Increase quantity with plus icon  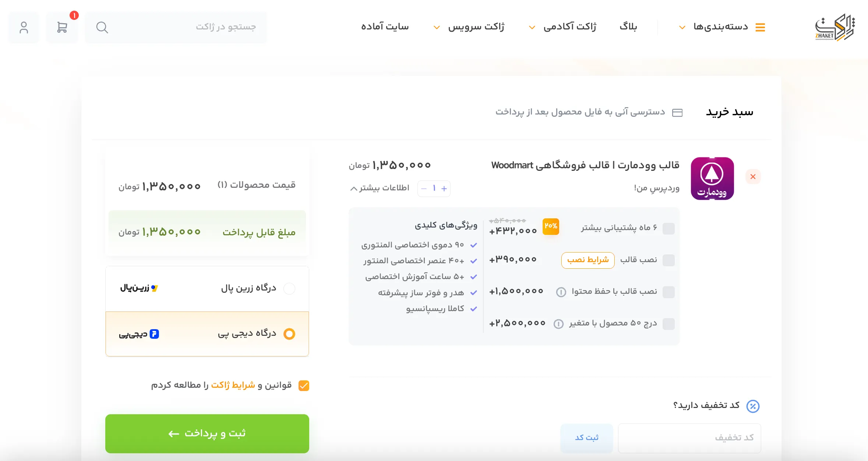(x=444, y=189)
